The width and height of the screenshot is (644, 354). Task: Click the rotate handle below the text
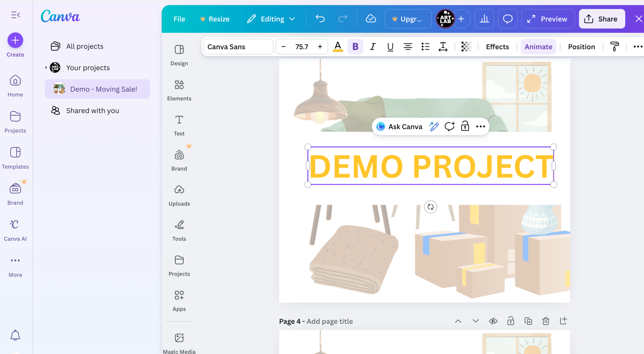pos(430,207)
